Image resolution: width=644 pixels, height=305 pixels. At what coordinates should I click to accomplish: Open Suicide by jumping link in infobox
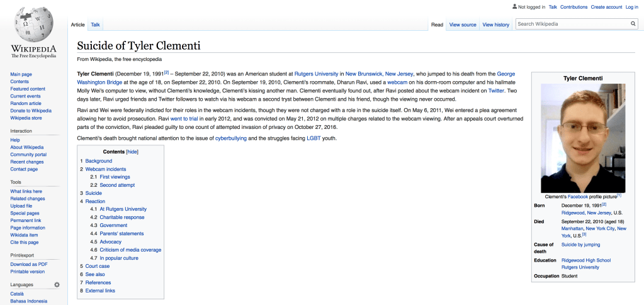(580, 245)
